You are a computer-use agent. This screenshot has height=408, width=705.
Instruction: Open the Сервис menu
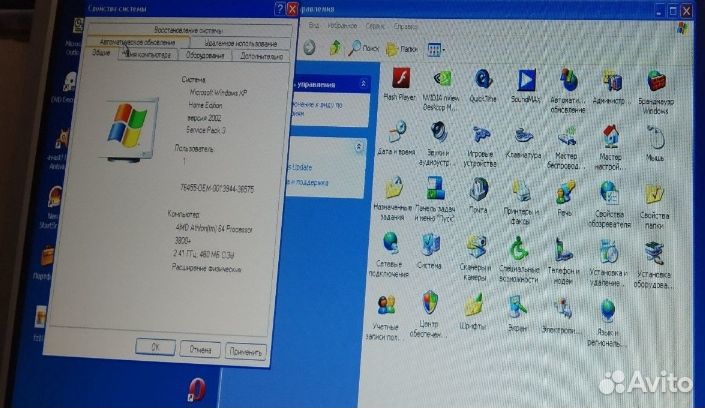[375, 27]
